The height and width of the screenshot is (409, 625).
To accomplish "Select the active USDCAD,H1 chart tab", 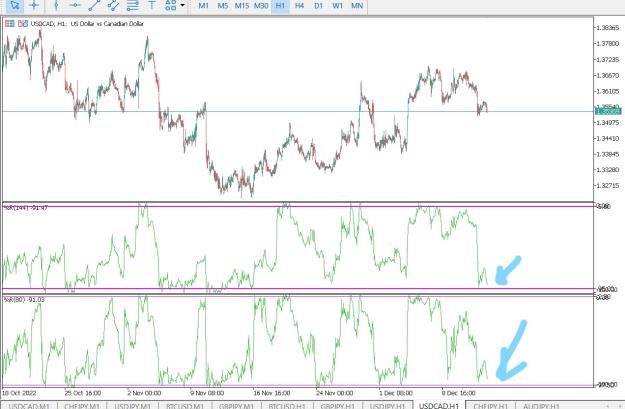I will [x=439, y=405].
